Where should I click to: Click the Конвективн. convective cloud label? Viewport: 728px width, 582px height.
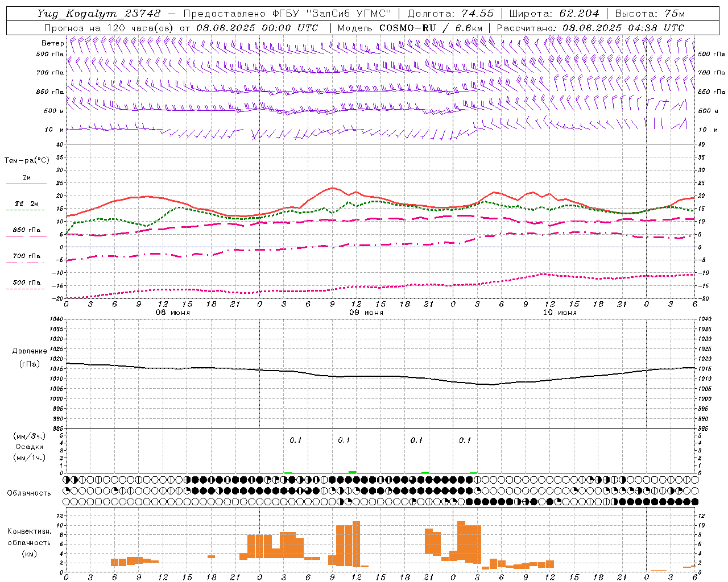[x=30, y=531]
